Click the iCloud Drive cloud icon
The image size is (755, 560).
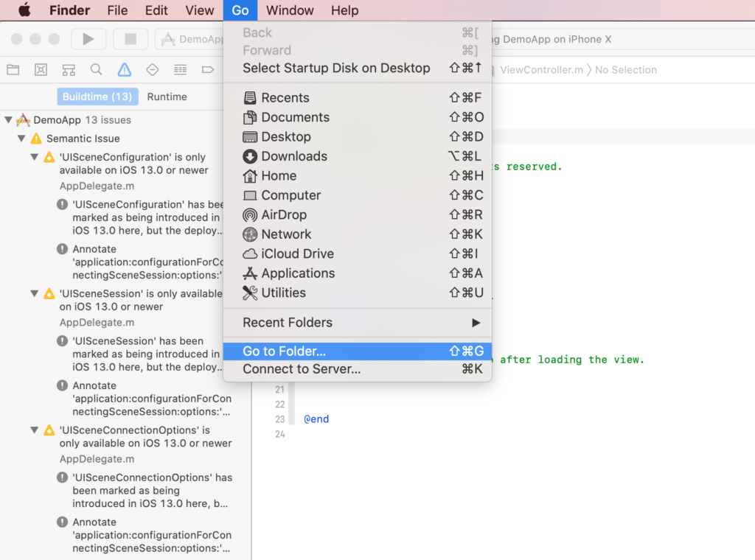point(250,253)
